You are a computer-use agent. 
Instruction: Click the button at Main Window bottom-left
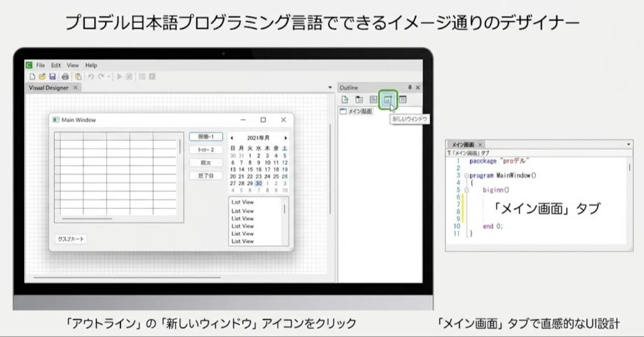(x=70, y=239)
